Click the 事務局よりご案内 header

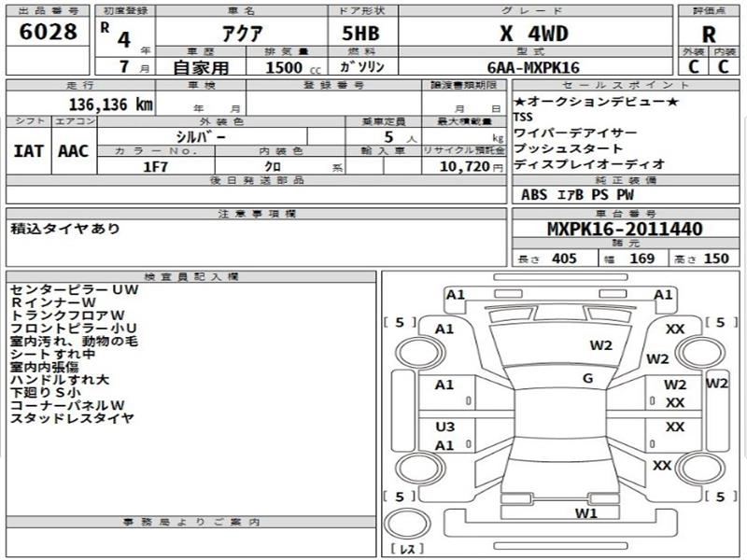coord(191,523)
